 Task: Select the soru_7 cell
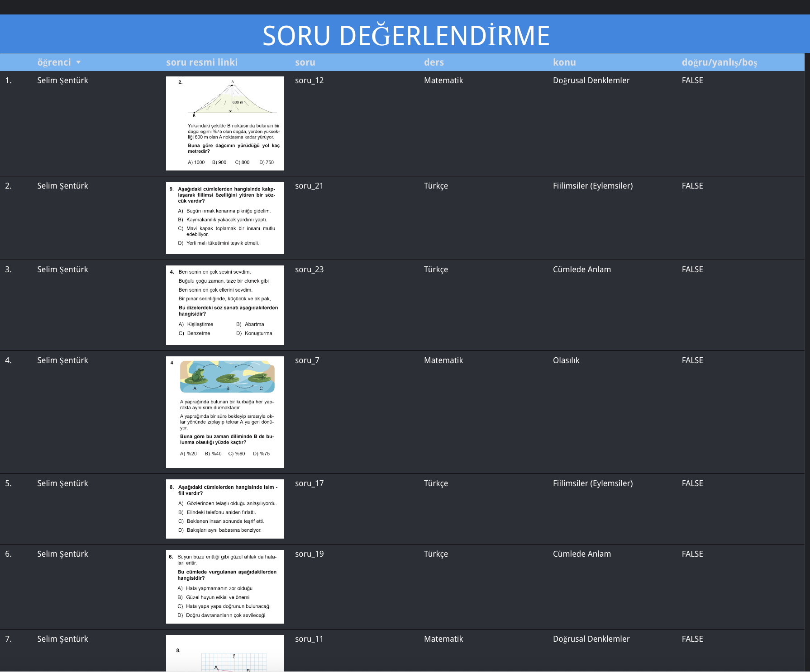click(x=307, y=360)
